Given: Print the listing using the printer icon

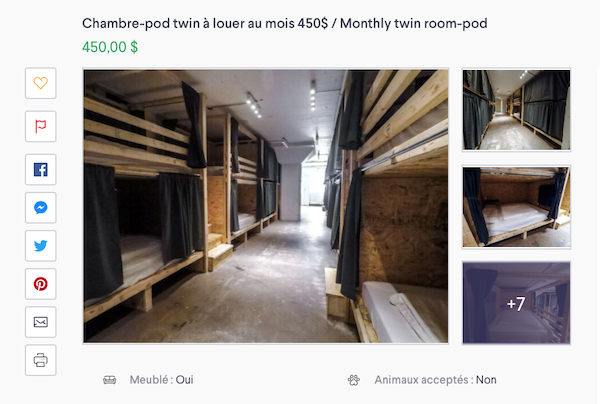Looking at the screenshot, I should tap(41, 360).
